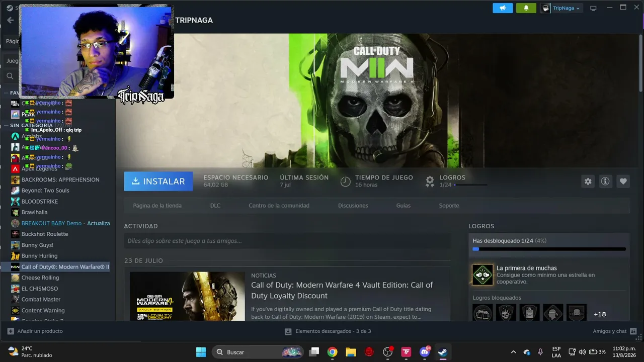Viewport: 644px width, 362px height.
Task: Select Combat Master in the game list
Action: (41, 300)
